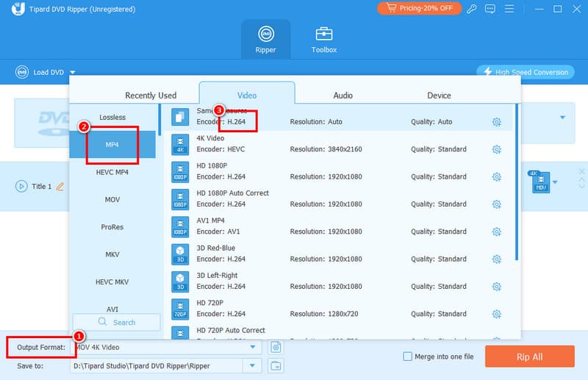Click the Rip All button
The width and height of the screenshot is (588, 380).
coord(529,356)
